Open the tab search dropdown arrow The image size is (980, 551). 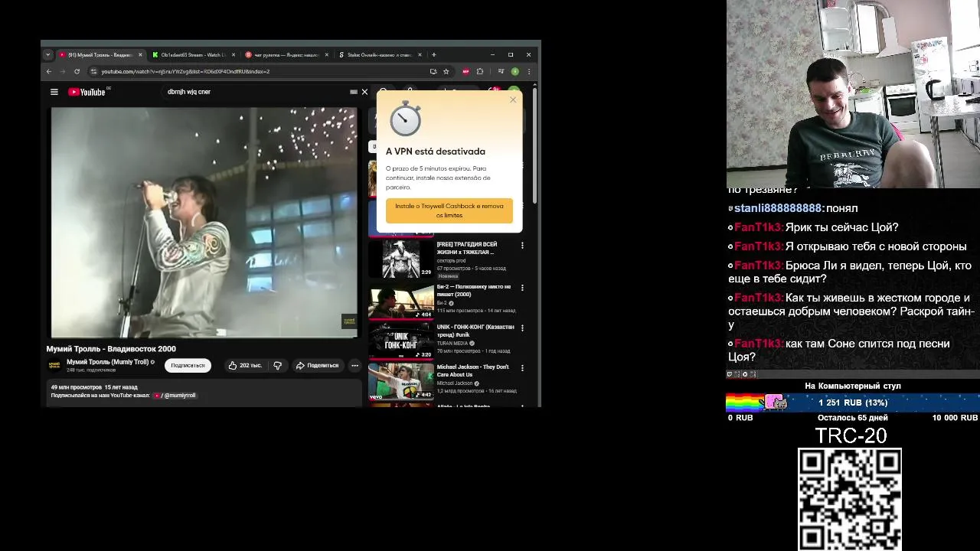coord(47,54)
